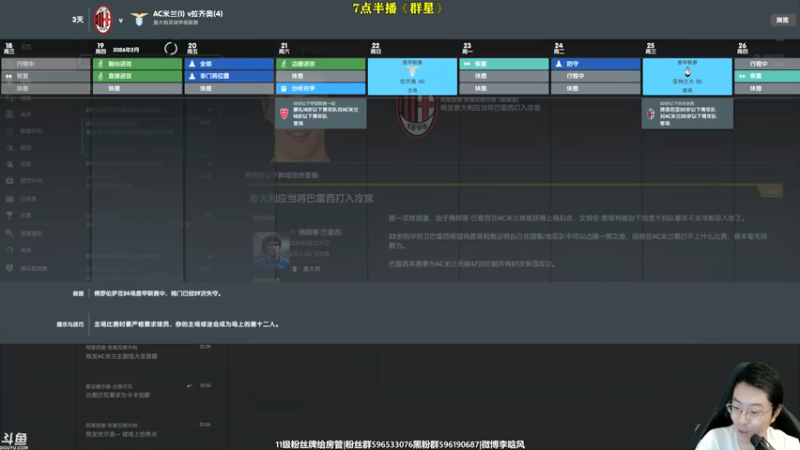
Task: Open inbox message 达斯尔瓦要求为卡卡加薪
Action: click(118, 395)
